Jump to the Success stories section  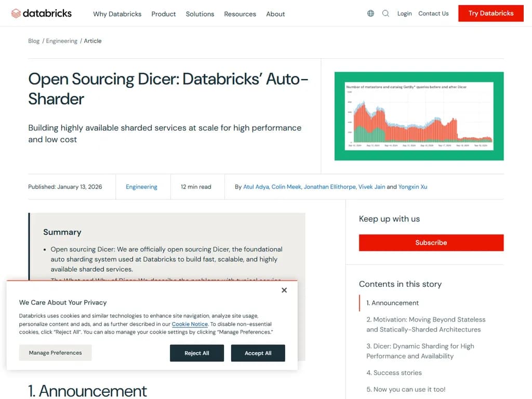[394, 373]
